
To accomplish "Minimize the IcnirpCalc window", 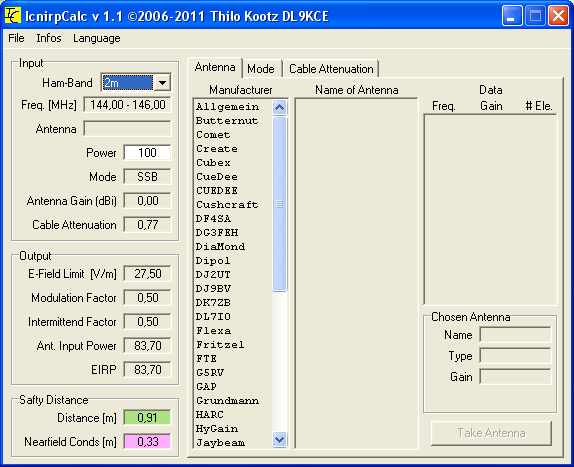I will [x=512, y=16].
